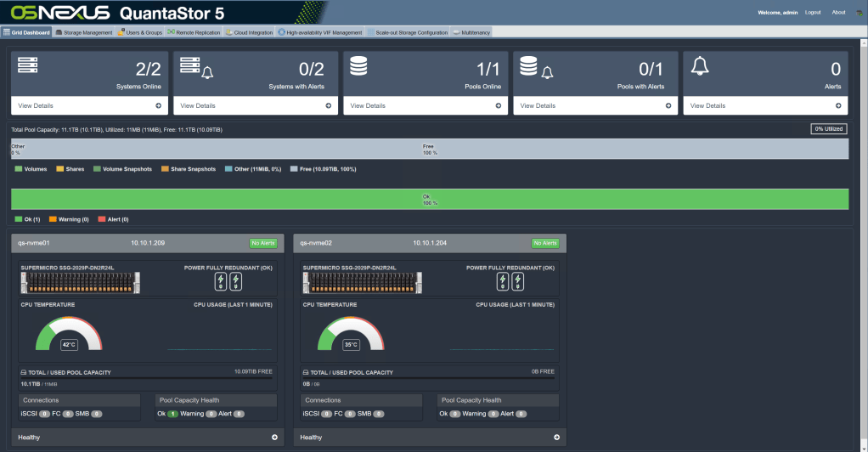Click the Systems with Alerts server-bell icon
The image size is (868, 452).
[196, 67]
